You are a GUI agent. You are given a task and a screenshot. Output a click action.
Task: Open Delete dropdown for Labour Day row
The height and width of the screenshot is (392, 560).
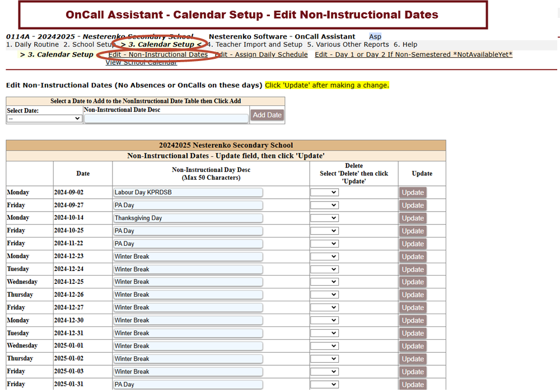click(325, 192)
